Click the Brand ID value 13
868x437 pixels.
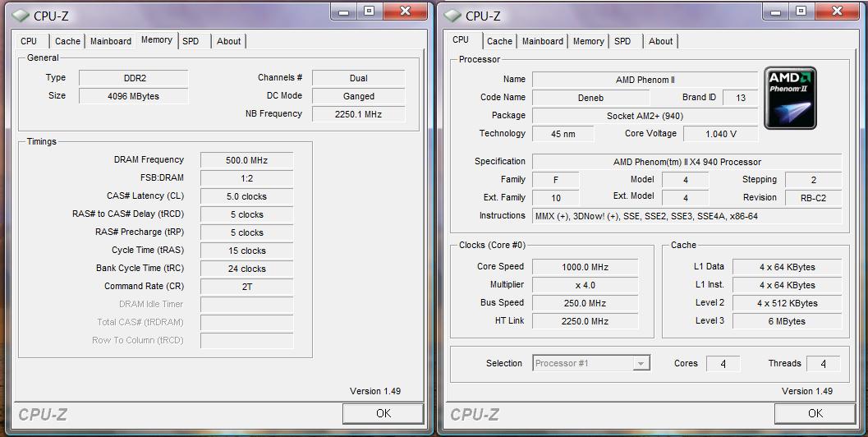[740, 98]
